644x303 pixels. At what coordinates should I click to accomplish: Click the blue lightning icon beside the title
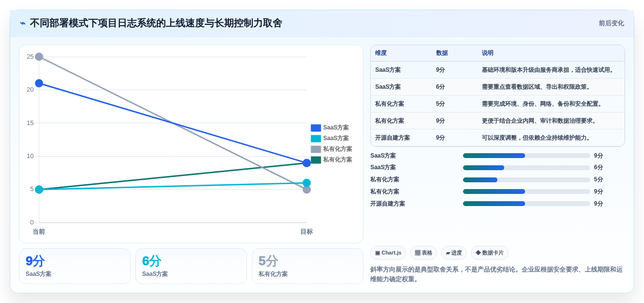[x=23, y=23]
